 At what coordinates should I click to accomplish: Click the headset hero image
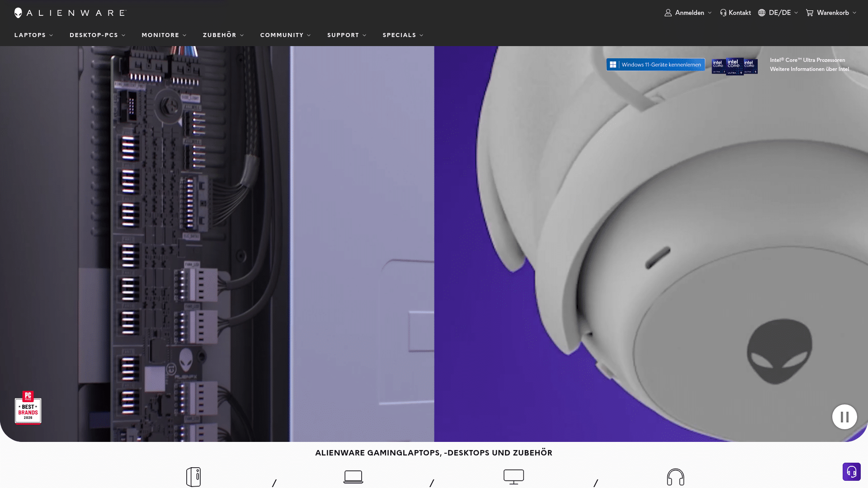pos(651,244)
